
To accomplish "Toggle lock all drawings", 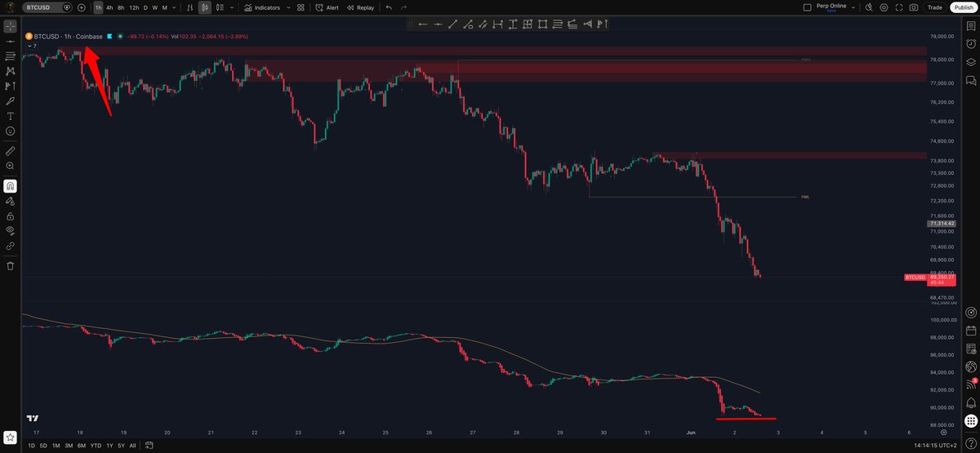I will [10, 216].
